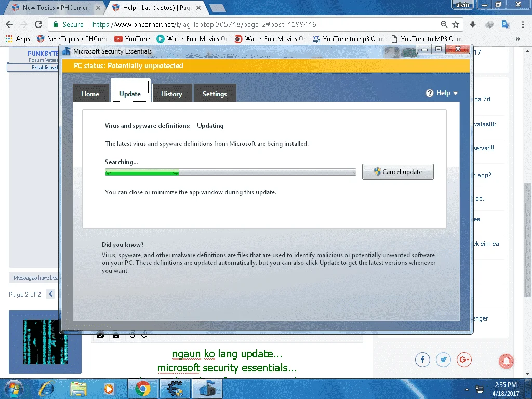Click the zoom magnifier in the address bar
532x399 pixels.
coord(444,24)
